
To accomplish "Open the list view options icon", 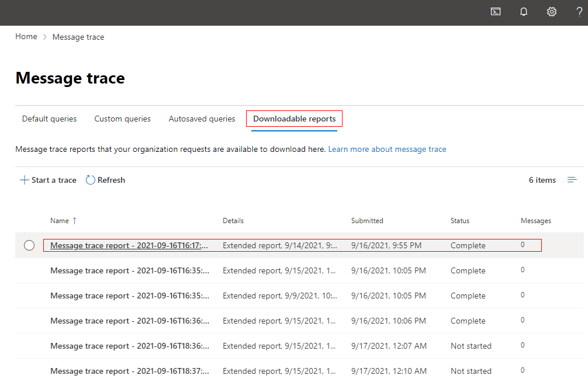I will 572,180.
